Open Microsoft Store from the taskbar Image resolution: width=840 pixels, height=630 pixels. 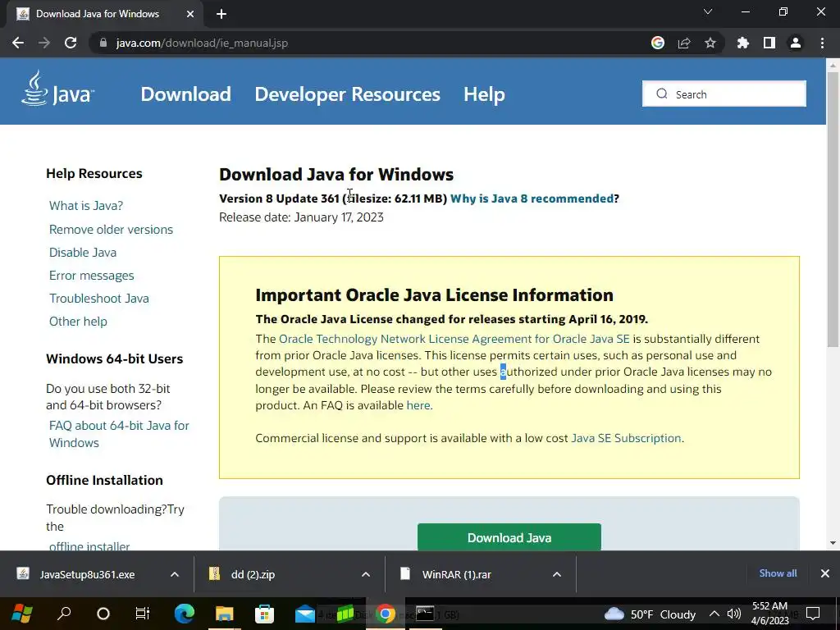pos(265,614)
